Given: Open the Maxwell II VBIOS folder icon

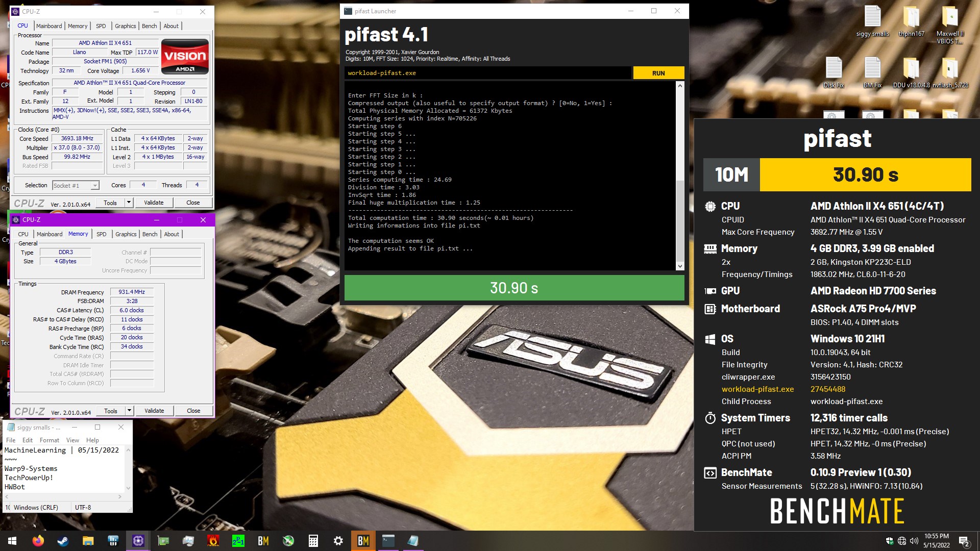Looking at the screenshot, I should [x=950, y=24].
